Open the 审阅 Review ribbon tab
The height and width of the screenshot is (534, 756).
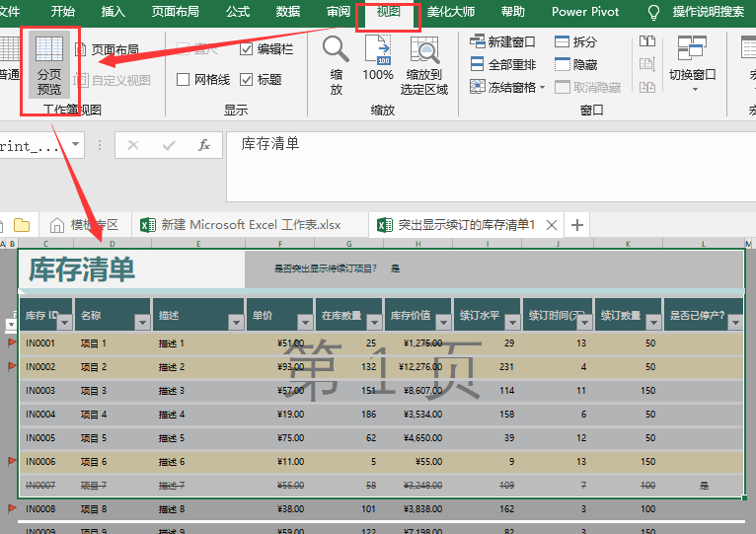click(338, 12)
